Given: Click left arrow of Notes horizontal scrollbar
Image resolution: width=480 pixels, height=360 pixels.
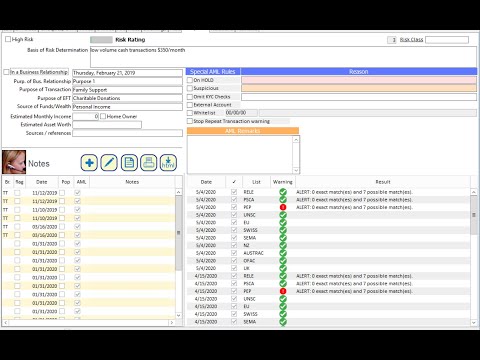Looking at the screenshot, I should (x=5, y=323).
